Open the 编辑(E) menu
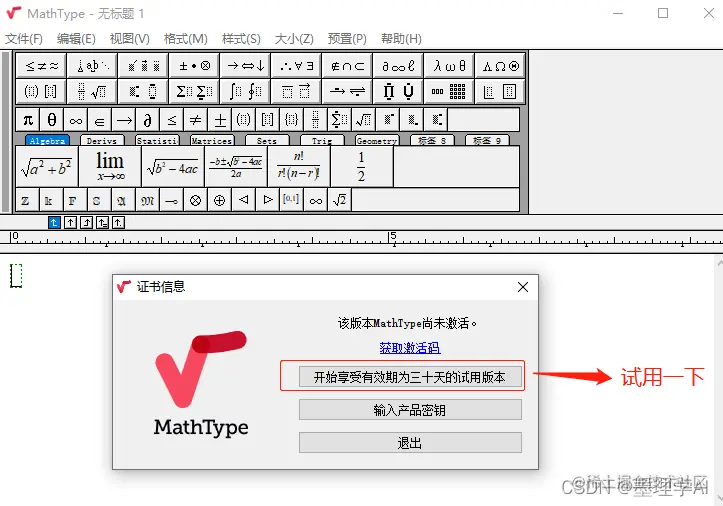 click(76, 39)
